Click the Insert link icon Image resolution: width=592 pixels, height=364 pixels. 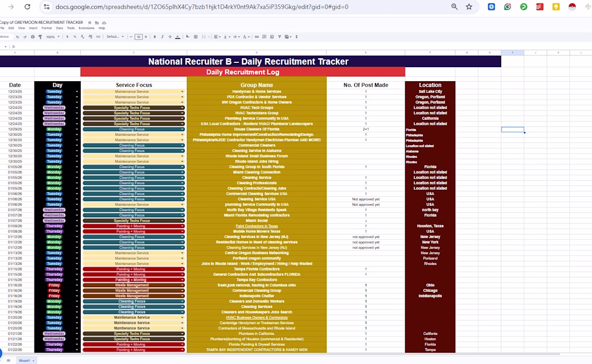click(x=257, y=37)
